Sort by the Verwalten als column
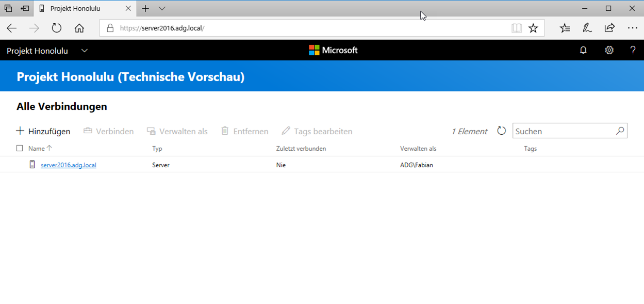The height and width of the screenshot is (304, 644). [418, 149]
